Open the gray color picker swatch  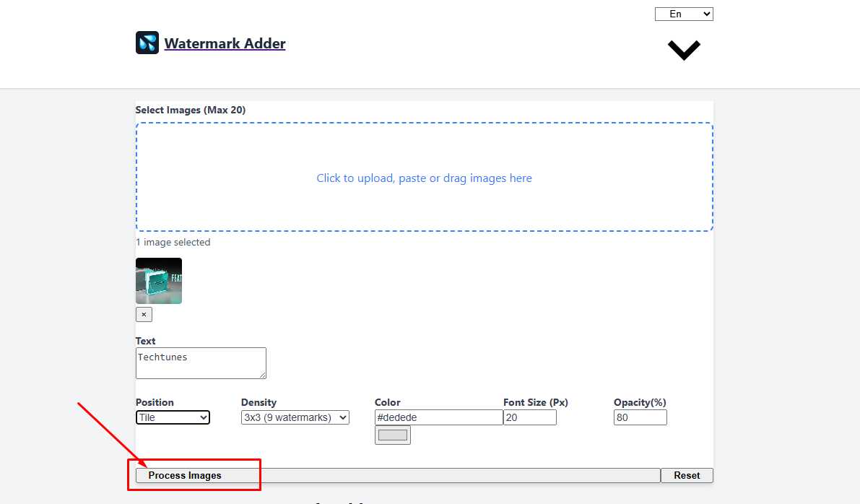393,435
